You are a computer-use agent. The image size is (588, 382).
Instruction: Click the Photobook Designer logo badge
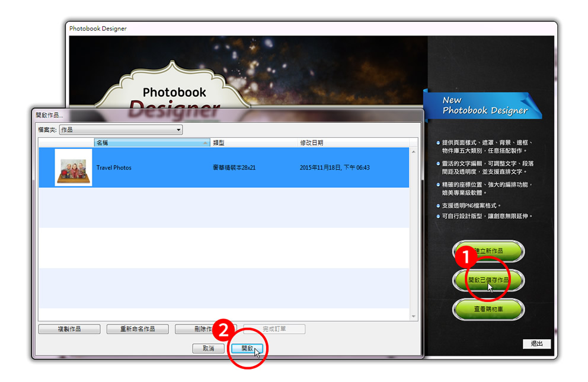point(174,94)
